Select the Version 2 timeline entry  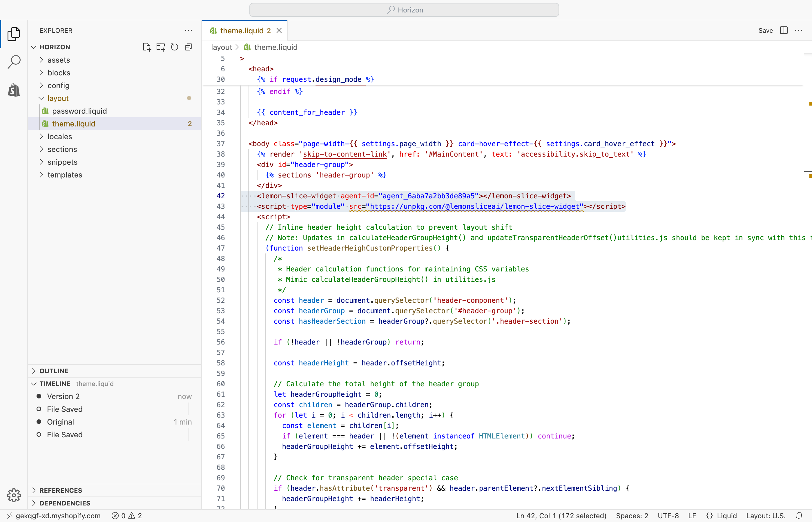pos(64,396)
